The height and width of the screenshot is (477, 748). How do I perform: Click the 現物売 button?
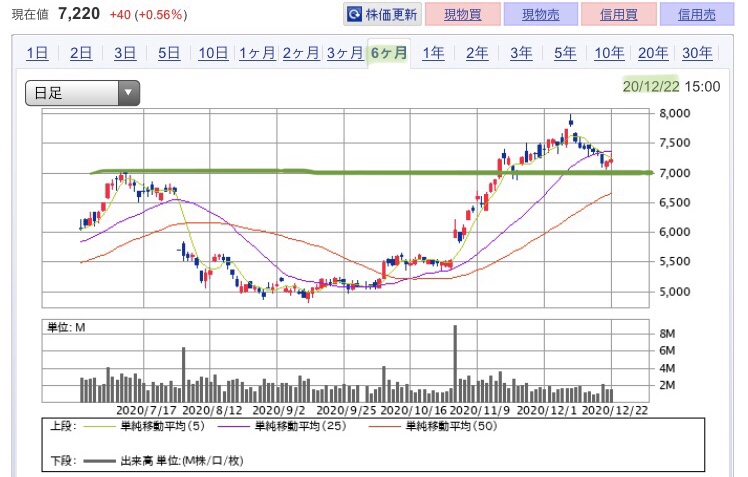click(540, 14)
